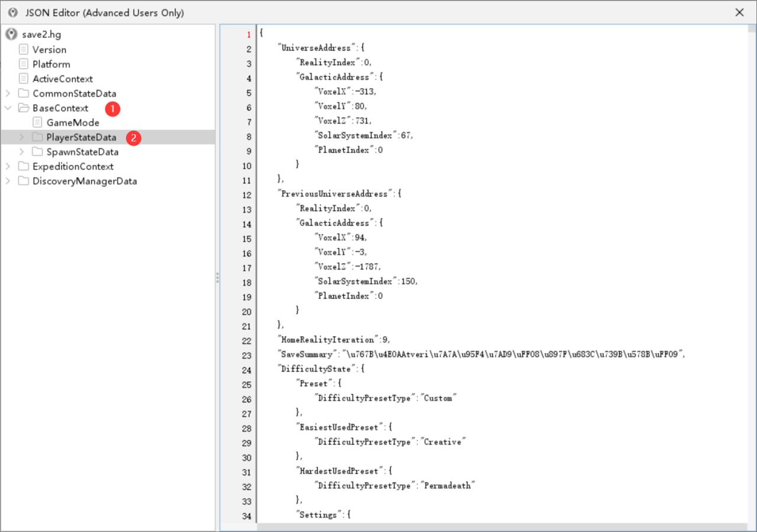757x532 pixels.
Task: Click the horizontal scrollbar under the JSON text
Action: (x=502, y=526)
